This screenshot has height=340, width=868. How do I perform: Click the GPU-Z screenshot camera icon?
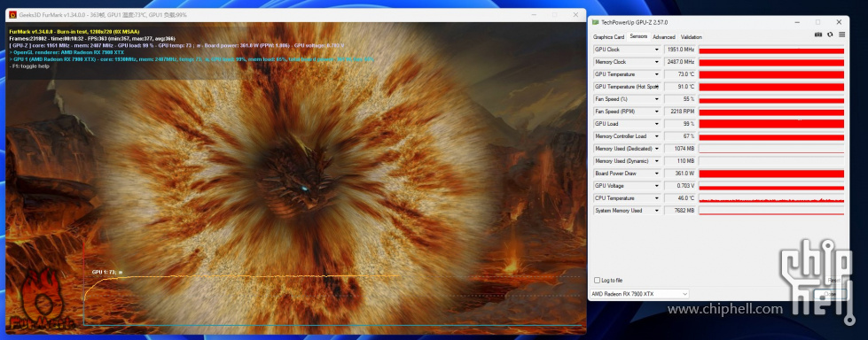[818, 35]
